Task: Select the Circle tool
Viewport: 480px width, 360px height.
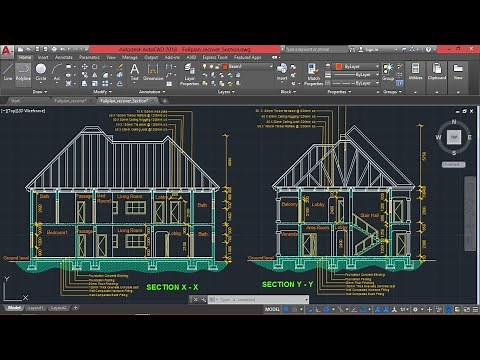Action: point(41,72)
